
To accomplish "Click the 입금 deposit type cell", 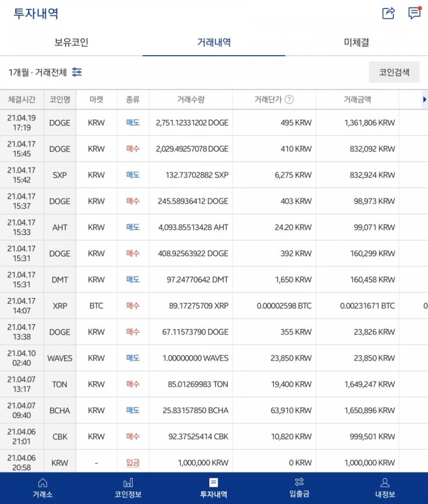I will tap(133, 461).
